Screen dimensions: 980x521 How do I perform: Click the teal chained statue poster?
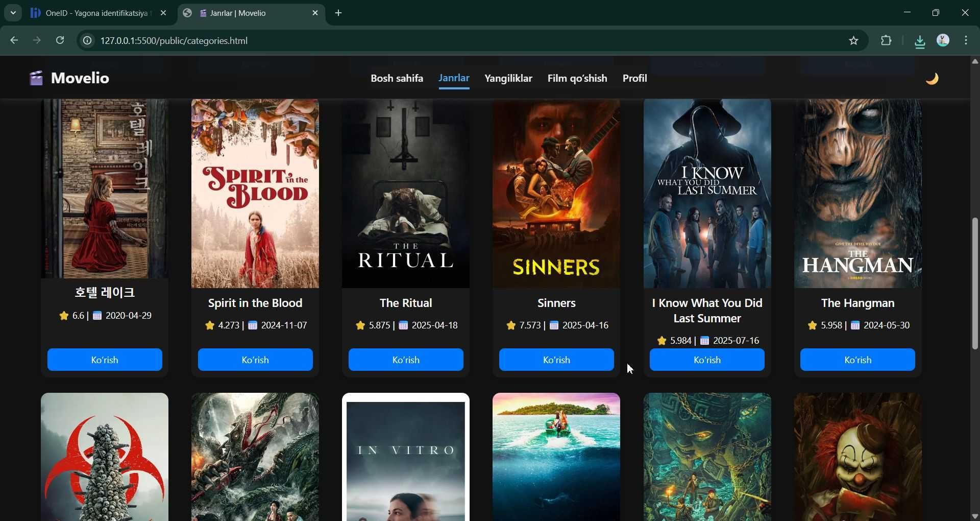pos(707,457)
